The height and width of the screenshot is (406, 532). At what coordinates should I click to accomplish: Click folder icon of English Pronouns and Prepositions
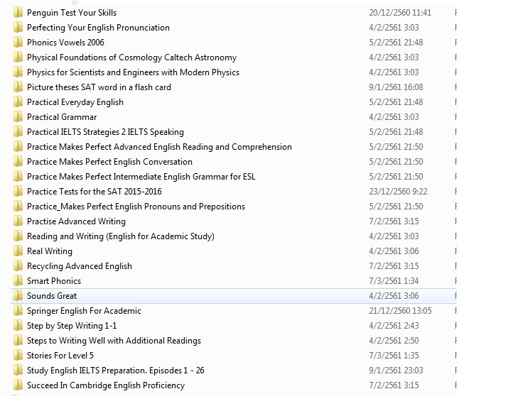click(18, 207)
